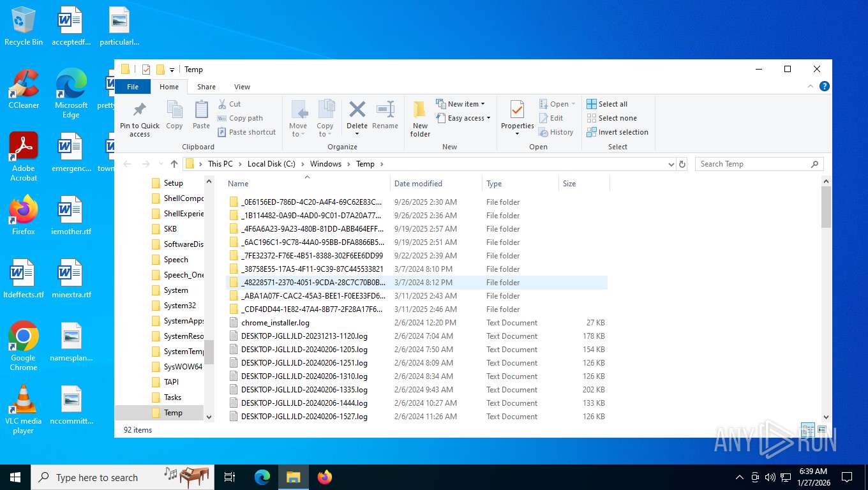Click Local Disk (C:) in the breadcrumb

tap(271, 164)
